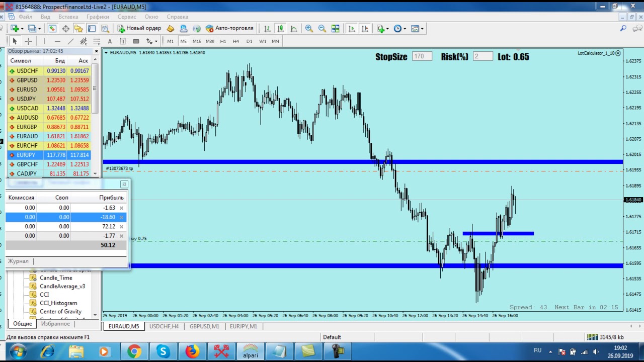Open the new chart icon

click(x=15, y=29)
